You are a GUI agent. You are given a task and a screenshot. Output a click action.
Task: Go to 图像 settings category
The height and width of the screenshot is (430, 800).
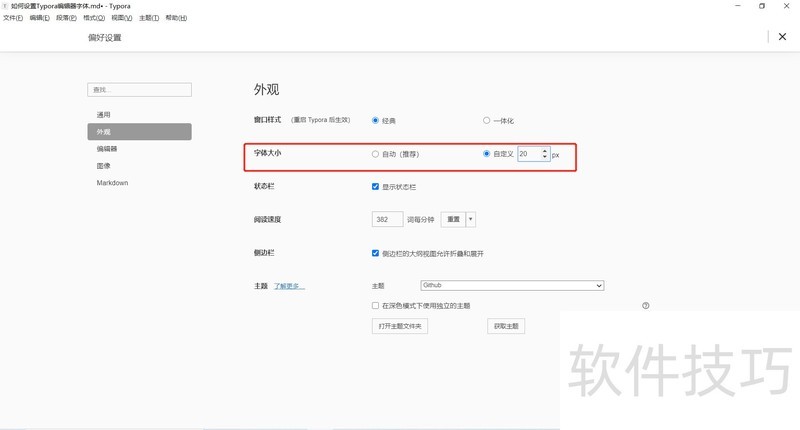[139, 166]
